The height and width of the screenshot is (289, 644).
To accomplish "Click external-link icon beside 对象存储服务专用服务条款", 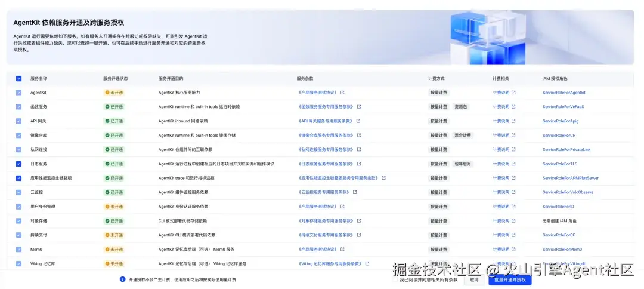I will point(360,221).
